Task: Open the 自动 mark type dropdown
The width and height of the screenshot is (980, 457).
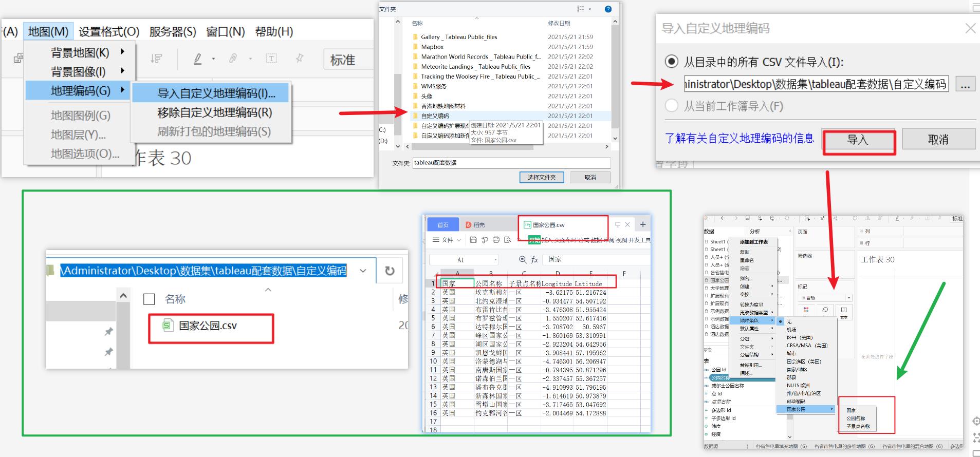Action: coord(825,298)
